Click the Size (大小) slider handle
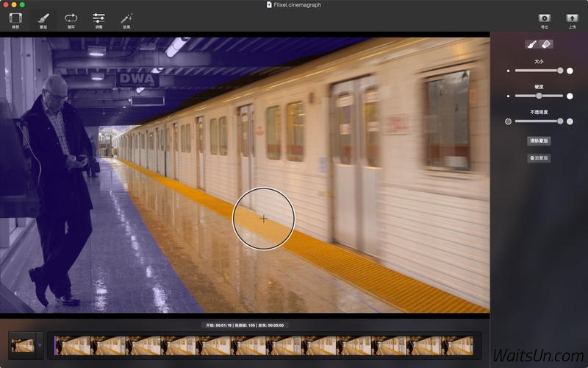This screenshot has width=588, height=368. [x=560, y=71]
